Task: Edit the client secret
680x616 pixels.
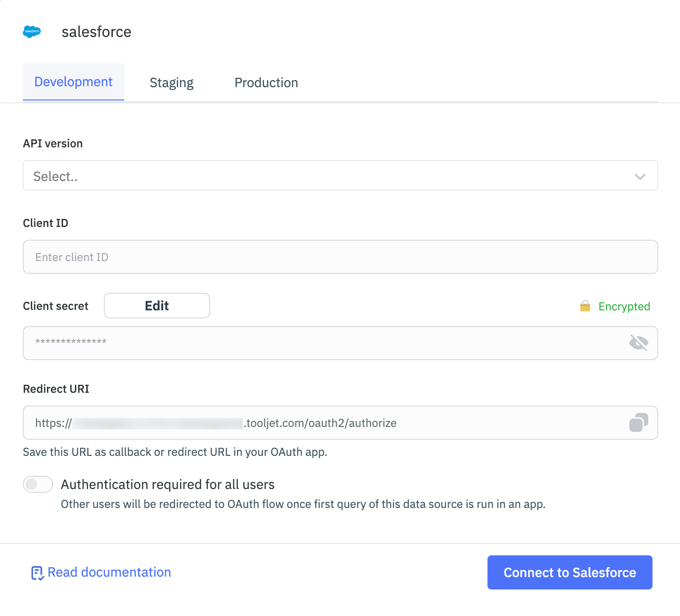Action: click(x=156, y=306)
